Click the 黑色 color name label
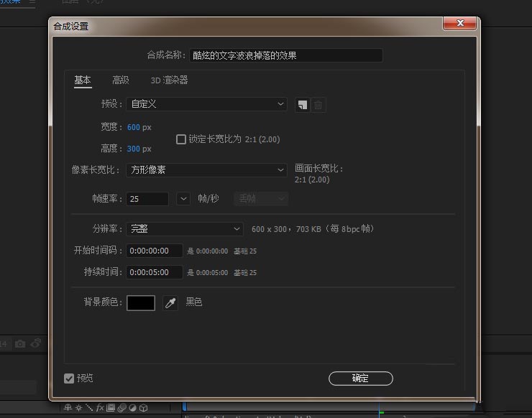 194,302
